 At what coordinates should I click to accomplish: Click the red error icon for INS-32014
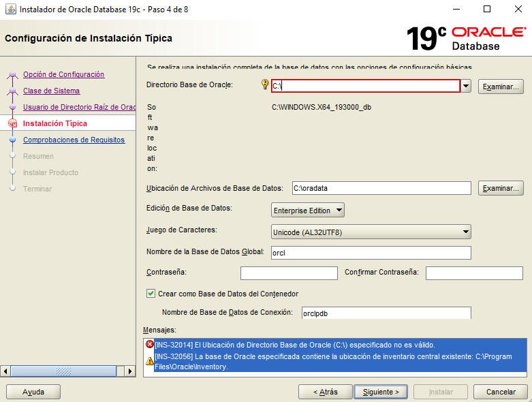pos(150,345)
